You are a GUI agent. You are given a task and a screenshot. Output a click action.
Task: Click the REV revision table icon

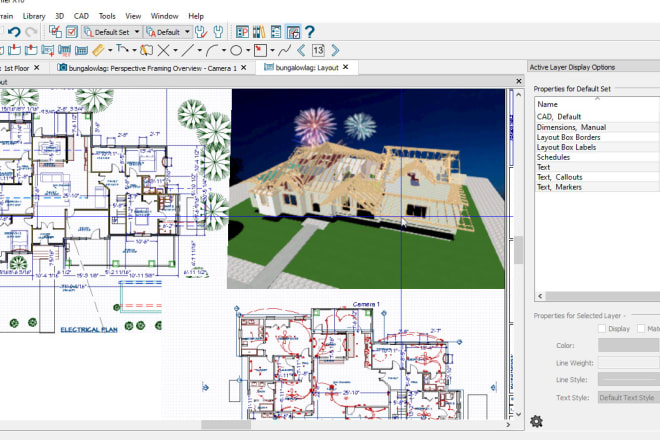(64, 51)
